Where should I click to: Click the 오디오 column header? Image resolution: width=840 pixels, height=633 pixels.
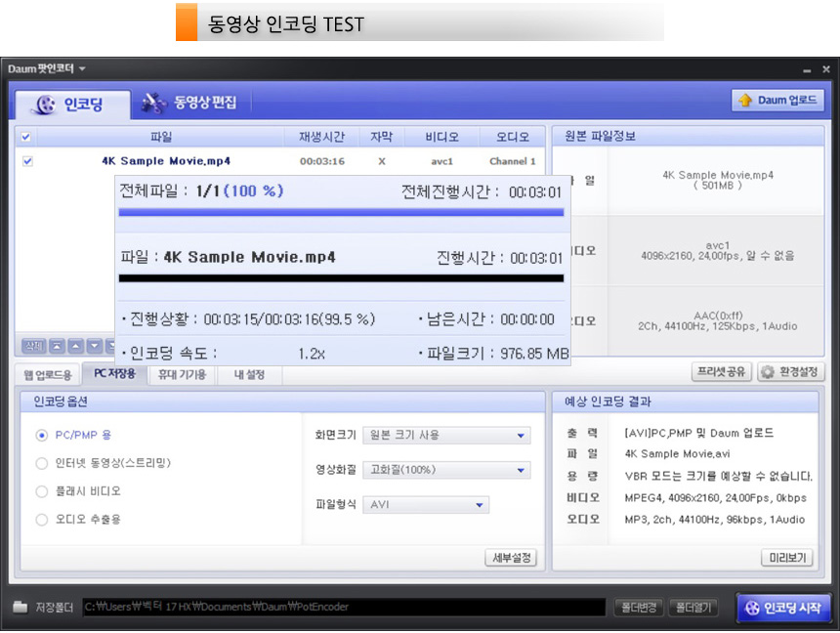click(513, 137)
